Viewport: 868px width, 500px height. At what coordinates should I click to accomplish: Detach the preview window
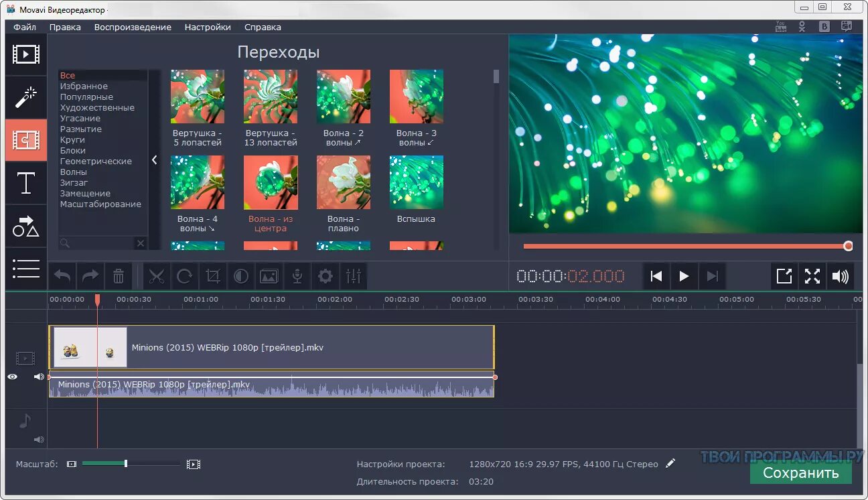click(784, 276)
